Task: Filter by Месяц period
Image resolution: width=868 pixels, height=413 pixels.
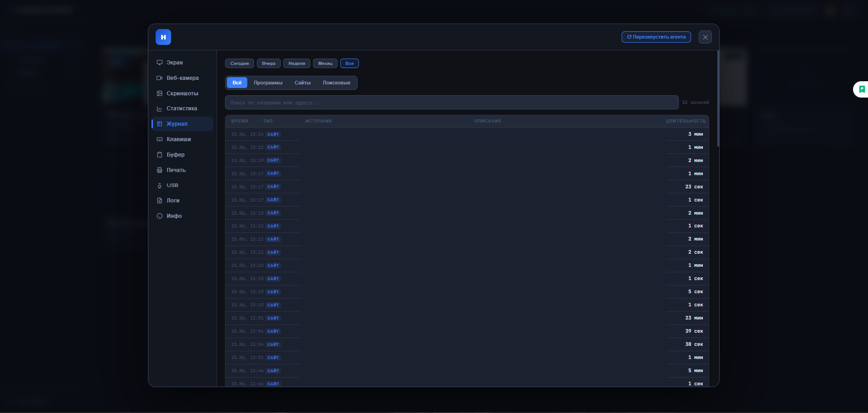Action: click(325, 64)
